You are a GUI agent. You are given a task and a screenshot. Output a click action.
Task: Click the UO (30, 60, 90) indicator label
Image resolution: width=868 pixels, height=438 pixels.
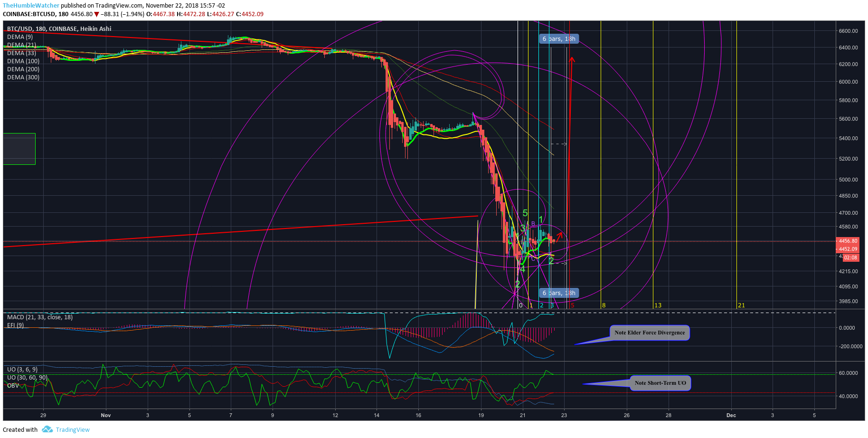click(x=27, y=378)
